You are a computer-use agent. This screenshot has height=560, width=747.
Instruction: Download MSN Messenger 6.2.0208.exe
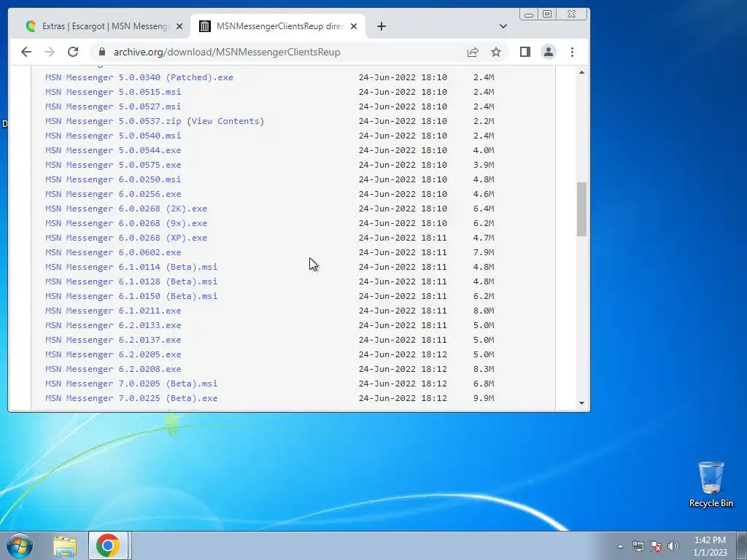tap(113, 369)
